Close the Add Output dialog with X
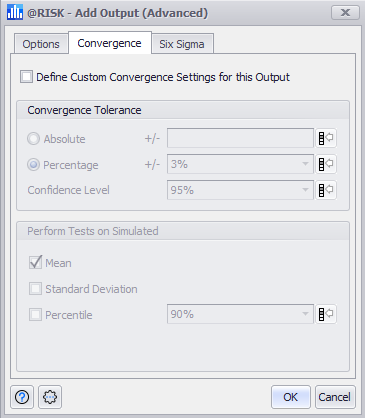Screen dimensions: 365x418 click(345, 13)
